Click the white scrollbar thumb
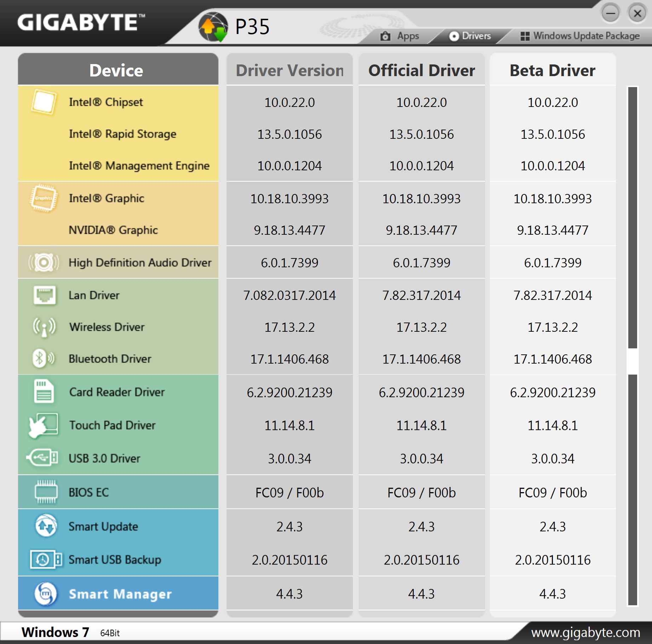652x644 pixels. (x=633, y=361)
